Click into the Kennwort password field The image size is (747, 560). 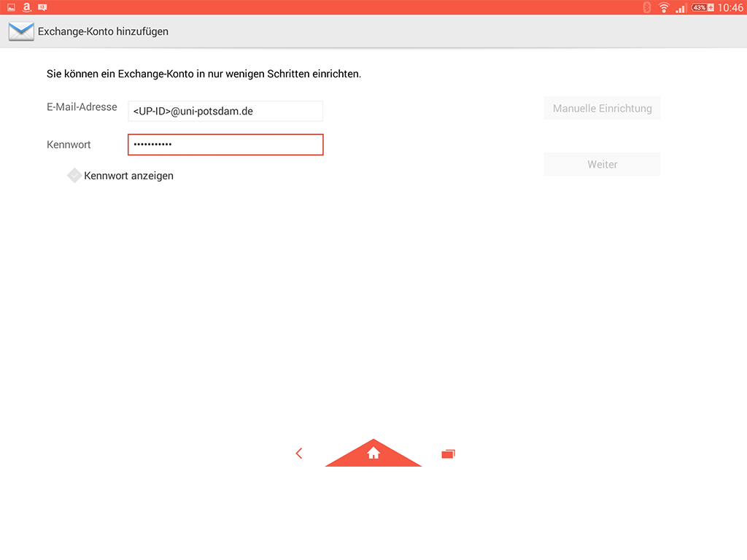[x=225, y=145]
